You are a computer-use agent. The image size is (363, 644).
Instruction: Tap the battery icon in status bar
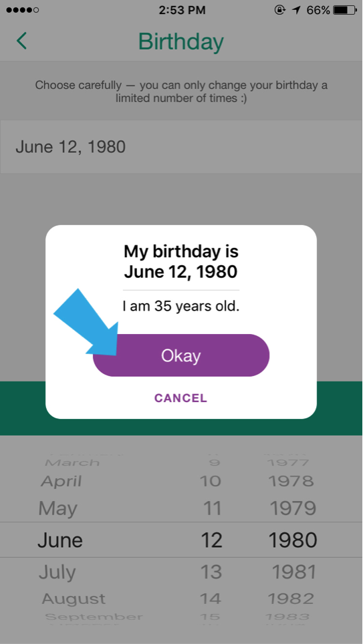(x=346, y=10)
